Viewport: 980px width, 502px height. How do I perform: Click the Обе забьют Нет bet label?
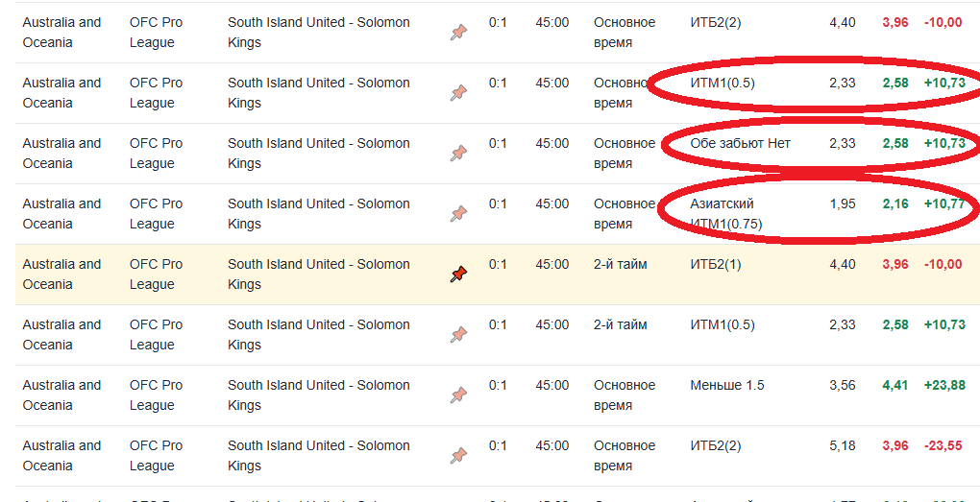pos(740,143)
